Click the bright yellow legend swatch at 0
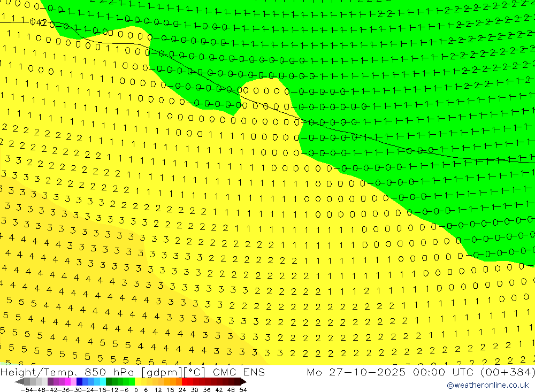The image size is (535, 392). coord(138,381)
